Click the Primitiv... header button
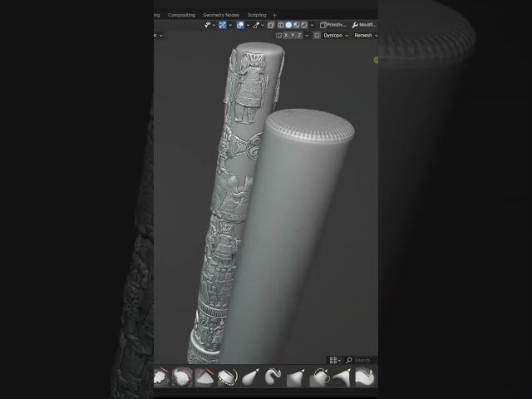The image size is (532, 399). point(333,25)
